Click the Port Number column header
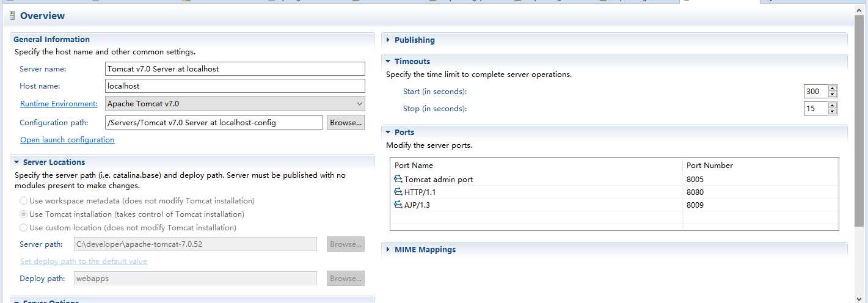This screenshot has height=303, width=868. click(760, 166)
